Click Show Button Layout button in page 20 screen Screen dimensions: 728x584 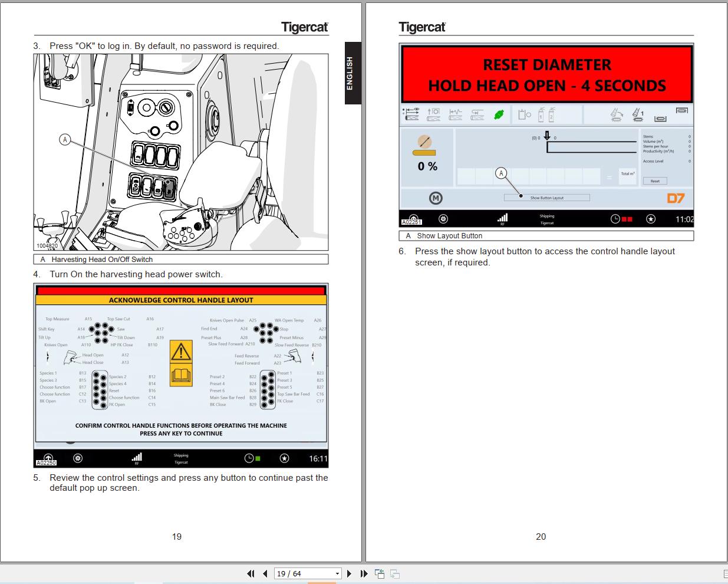(546, 198)
